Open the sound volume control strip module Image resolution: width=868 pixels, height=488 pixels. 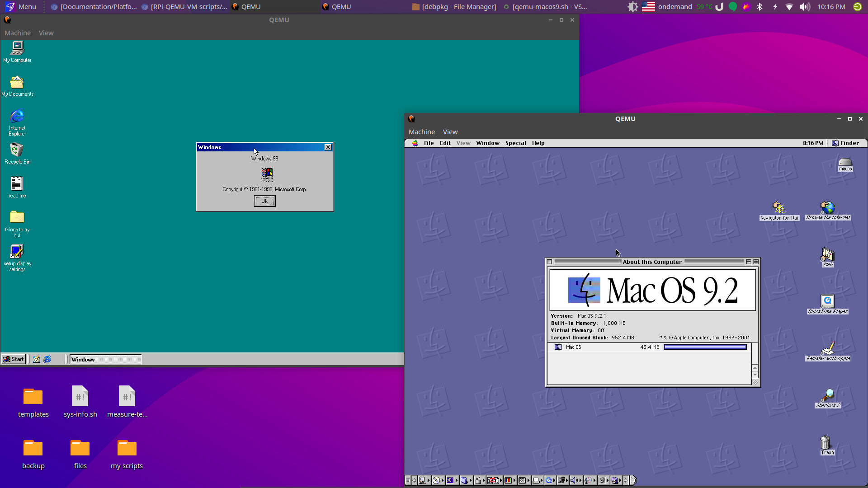point(575,480)
